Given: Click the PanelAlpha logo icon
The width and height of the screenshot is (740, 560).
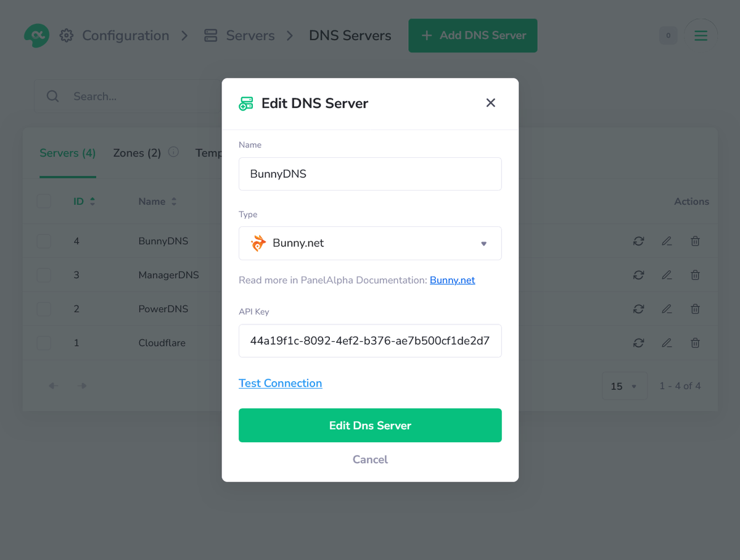Looking at the screenshot, I should point(36,35).
